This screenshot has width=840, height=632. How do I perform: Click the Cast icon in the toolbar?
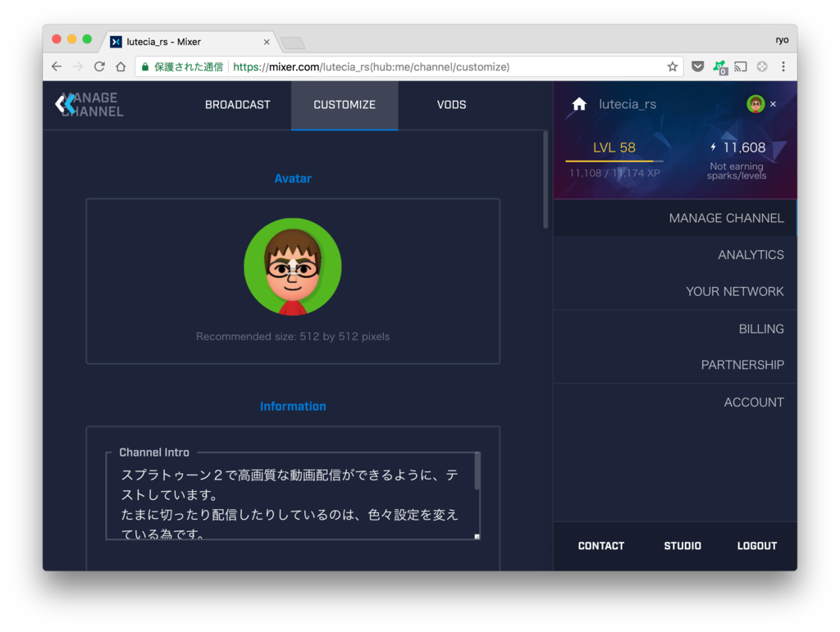(x=741, y=67)
